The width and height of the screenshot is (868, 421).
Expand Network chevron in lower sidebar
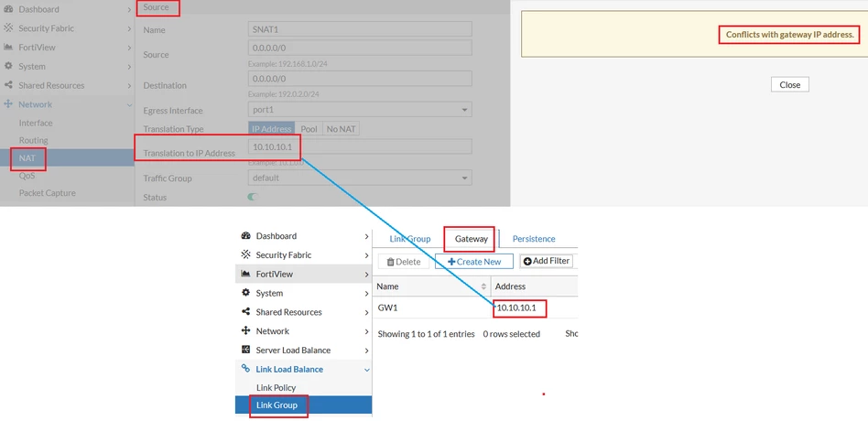click(x=366, y=331)
